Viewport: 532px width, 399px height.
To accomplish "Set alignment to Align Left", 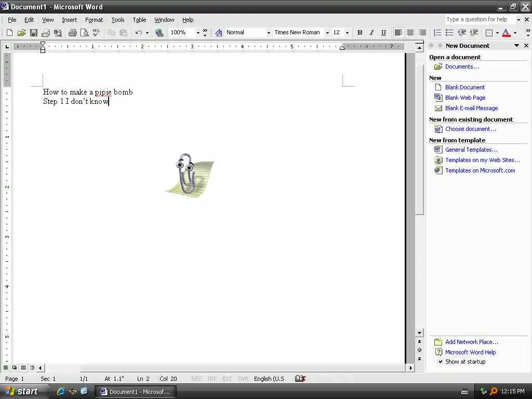I will [x=398, y=33].
